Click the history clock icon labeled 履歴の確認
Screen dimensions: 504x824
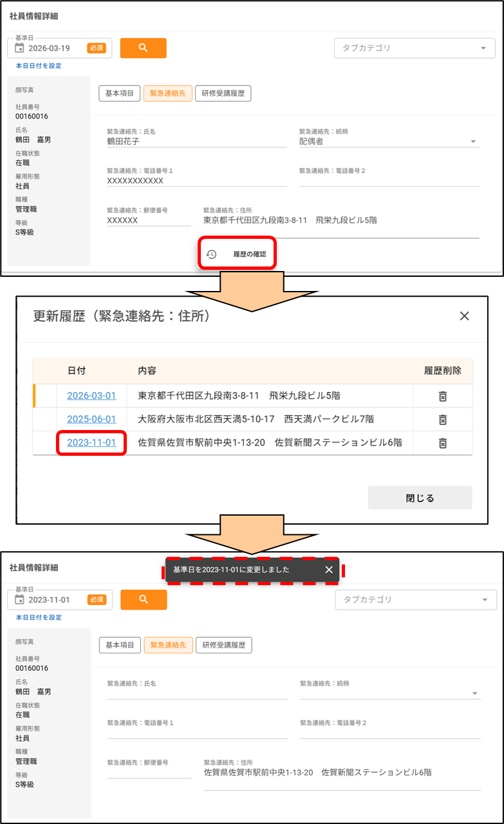tap(211, 254)
